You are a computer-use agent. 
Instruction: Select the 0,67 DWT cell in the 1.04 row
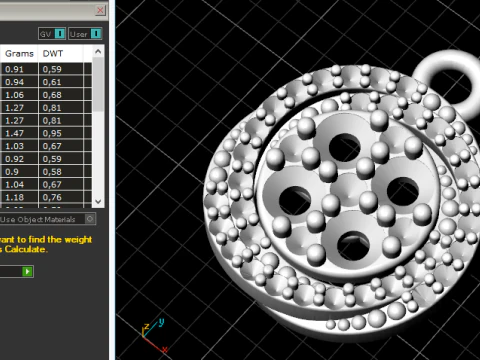[61, 184]
